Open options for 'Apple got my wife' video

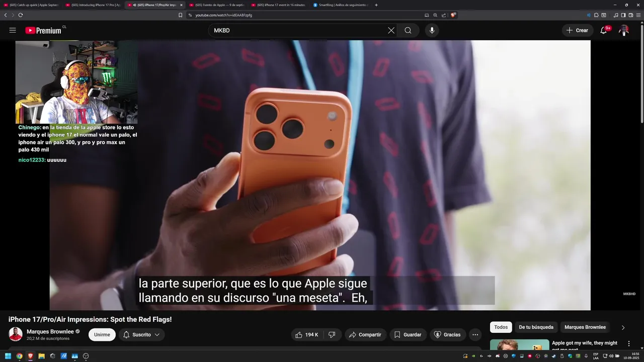[x=628, y=343]
